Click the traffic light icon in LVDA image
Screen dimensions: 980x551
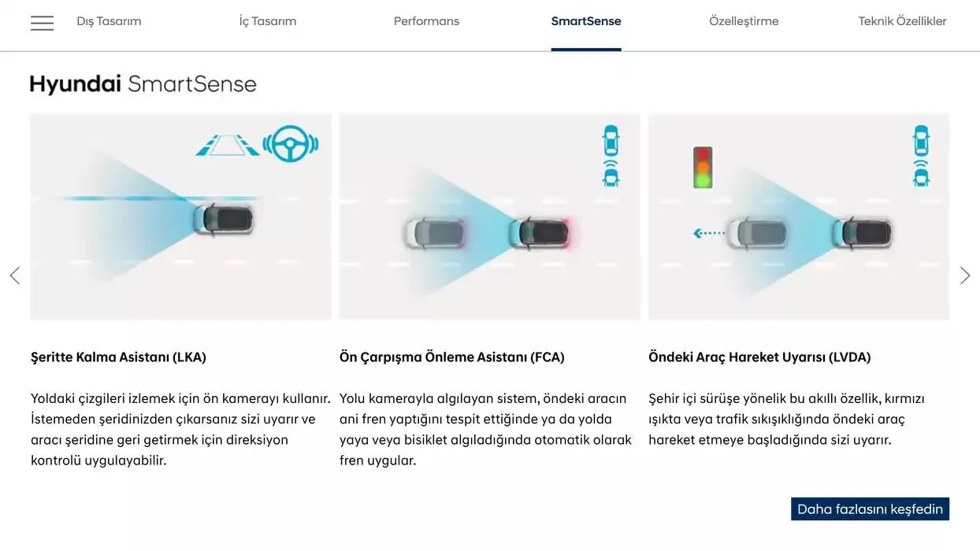(702, 167)
